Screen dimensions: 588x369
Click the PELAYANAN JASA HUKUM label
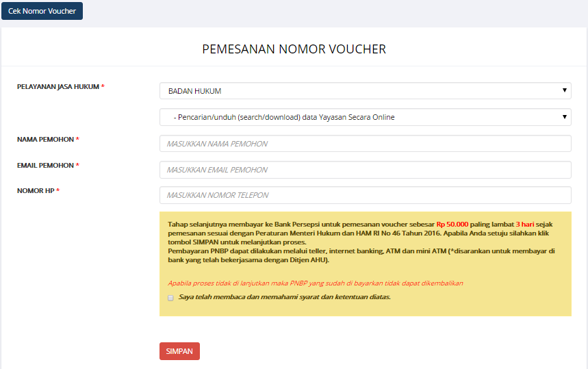click(60, 87)
